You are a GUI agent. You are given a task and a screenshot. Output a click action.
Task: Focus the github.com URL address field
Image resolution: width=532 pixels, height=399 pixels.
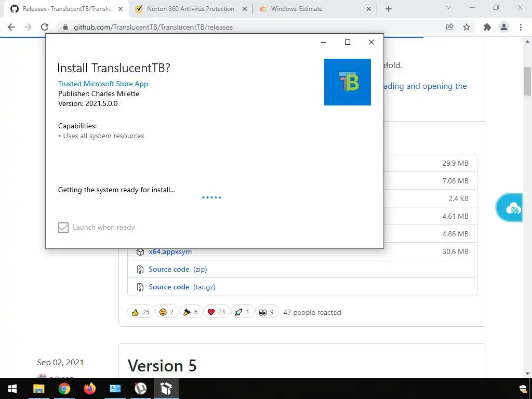(153, 27)
